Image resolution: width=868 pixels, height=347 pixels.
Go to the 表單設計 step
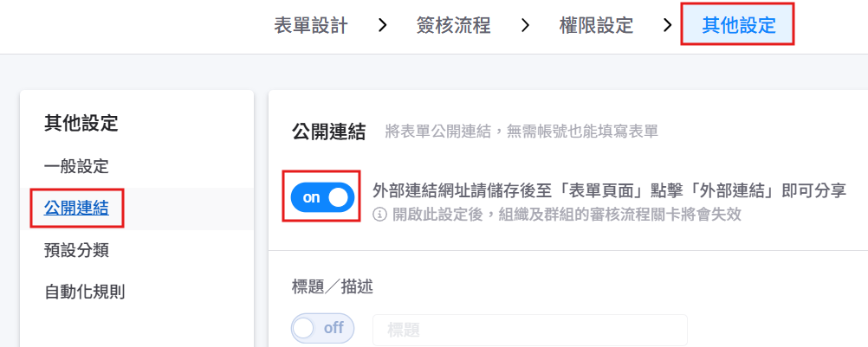310,26
